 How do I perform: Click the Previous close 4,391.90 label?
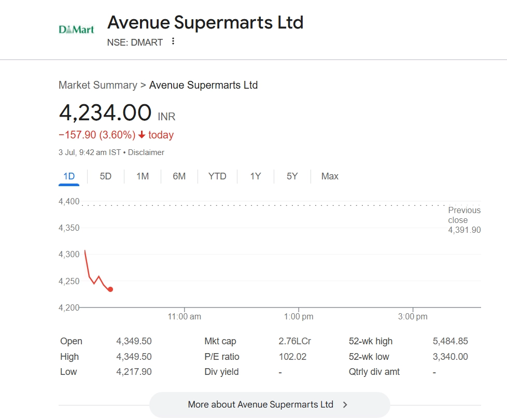[x=464, y=220]
